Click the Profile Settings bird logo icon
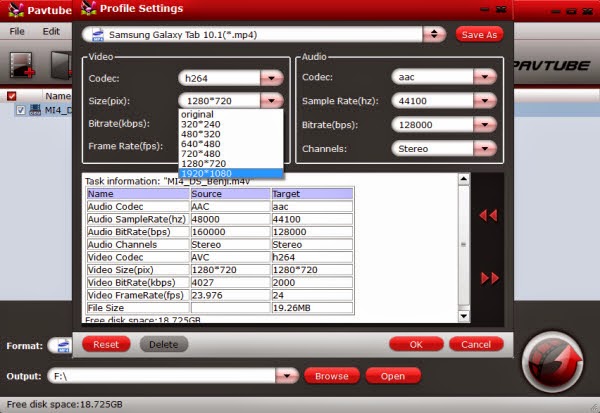Screen dimensions: 600x413 click(x=89, y=8)
